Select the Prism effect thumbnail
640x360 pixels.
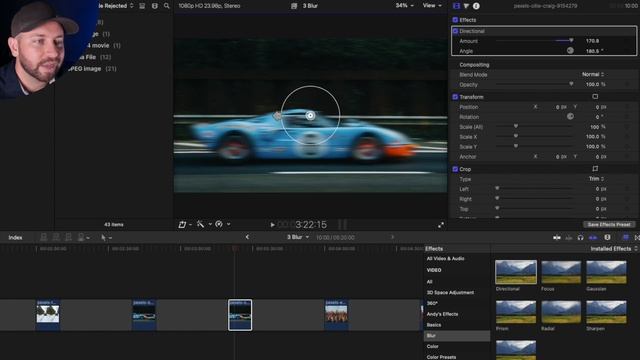click(516, 311)
